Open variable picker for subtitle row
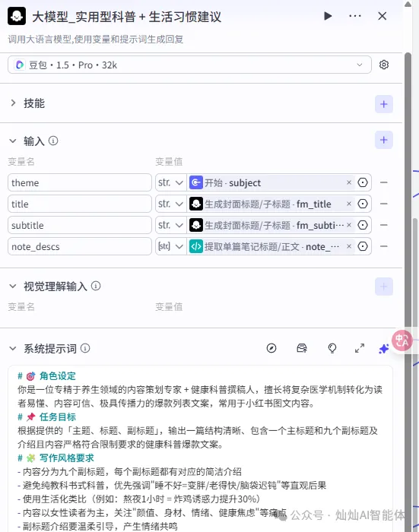419x532 pixels. (363, 225)
